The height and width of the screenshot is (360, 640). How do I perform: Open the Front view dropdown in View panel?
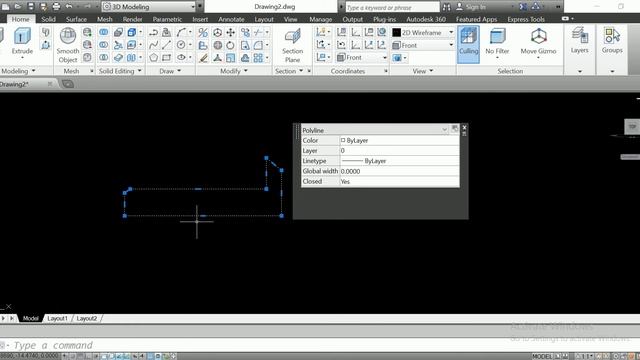point(423,45)
